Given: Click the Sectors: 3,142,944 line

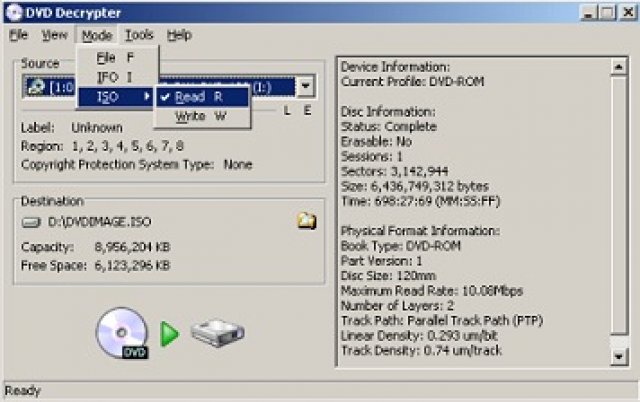Looking at the screenshot, I should point(395,171).
